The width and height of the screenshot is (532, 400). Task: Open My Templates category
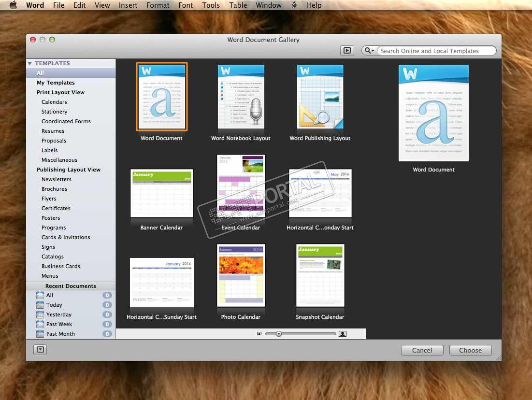[56, 83]
